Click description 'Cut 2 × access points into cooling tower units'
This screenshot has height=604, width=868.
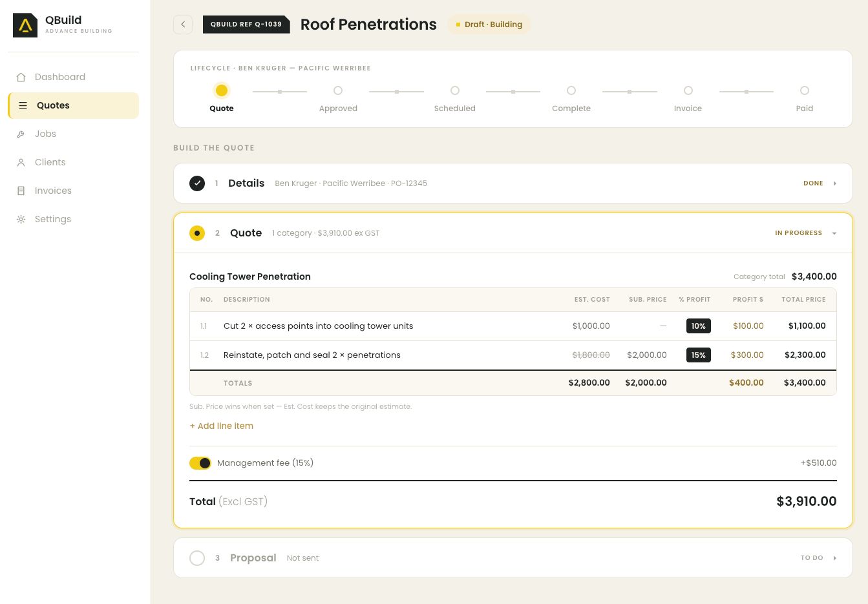(318, 326)
